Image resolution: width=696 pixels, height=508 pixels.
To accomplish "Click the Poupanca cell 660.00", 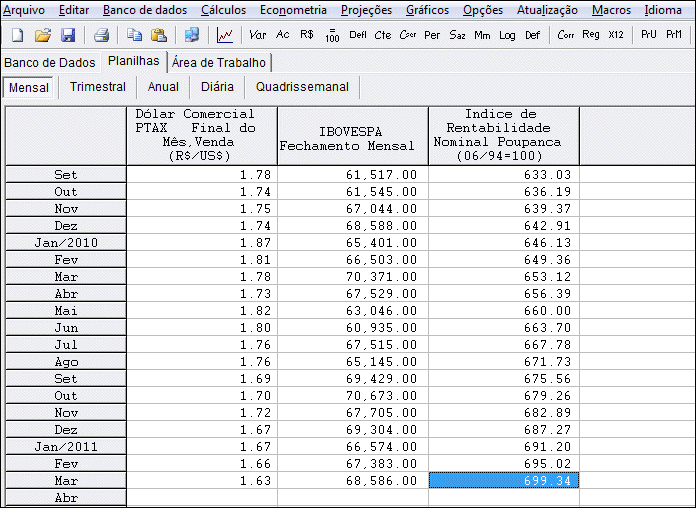I will tap(504, 310).
